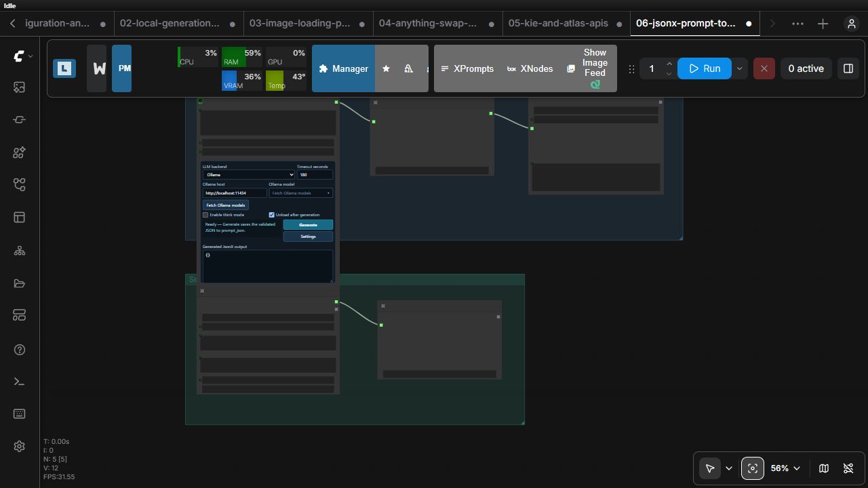Click the W toolbar button
Image resolution: width=868 pixels, height=488 pixels.
(x=97, y=68)
